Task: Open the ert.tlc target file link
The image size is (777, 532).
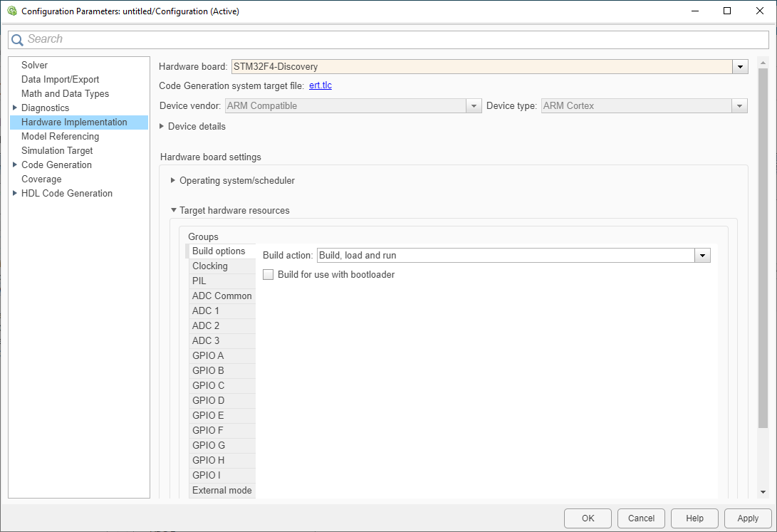Action: pyautogui.click(x=320, y=86)
